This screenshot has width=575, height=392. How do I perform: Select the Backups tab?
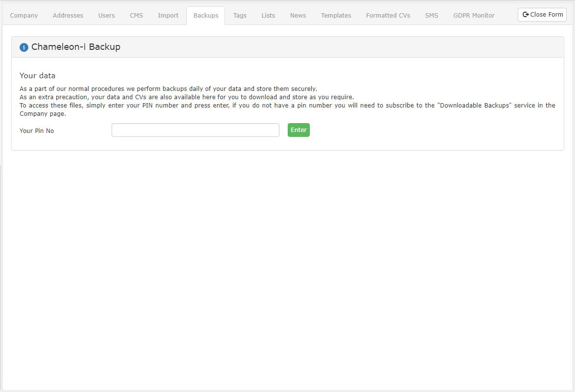206,15
